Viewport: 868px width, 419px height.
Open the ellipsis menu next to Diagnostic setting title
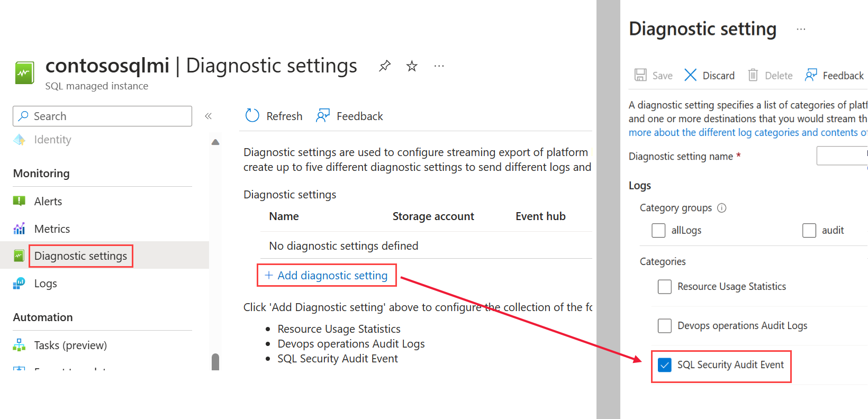[801, 29]
